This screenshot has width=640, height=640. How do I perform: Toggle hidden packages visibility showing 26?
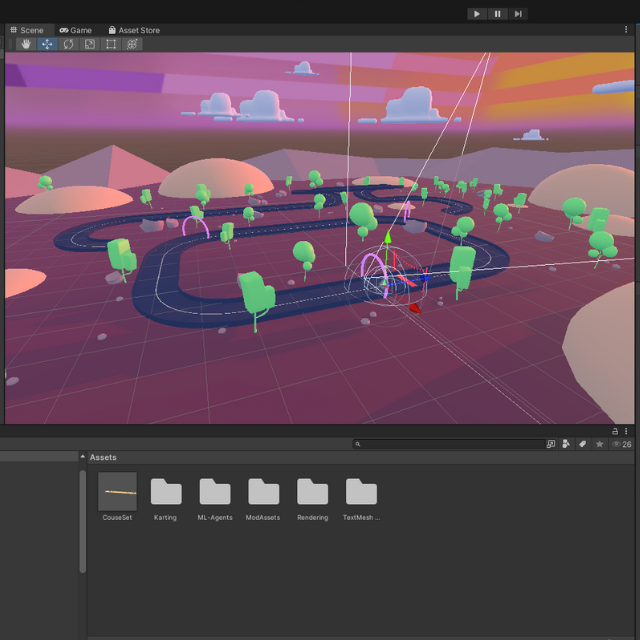[x=622, y=444]
